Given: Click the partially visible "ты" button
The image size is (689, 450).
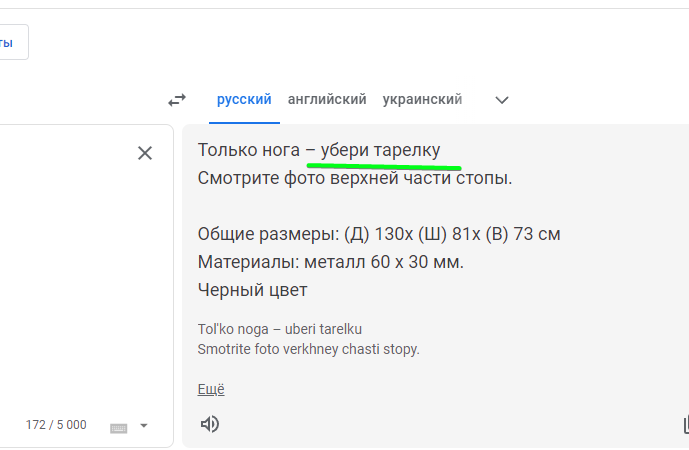Looking at the screenshot, I should [x=12, y=42].
